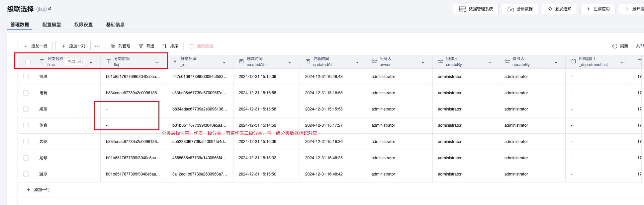644x205 pixels.
Task: Switch to the 配置模型 tab
Action: click(x=51, y=25)
